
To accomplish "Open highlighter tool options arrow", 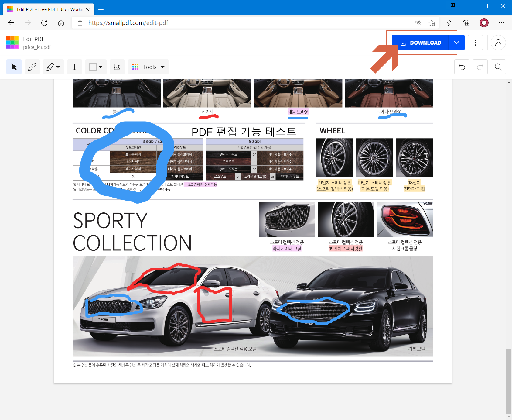I will [x=58, y=67].
